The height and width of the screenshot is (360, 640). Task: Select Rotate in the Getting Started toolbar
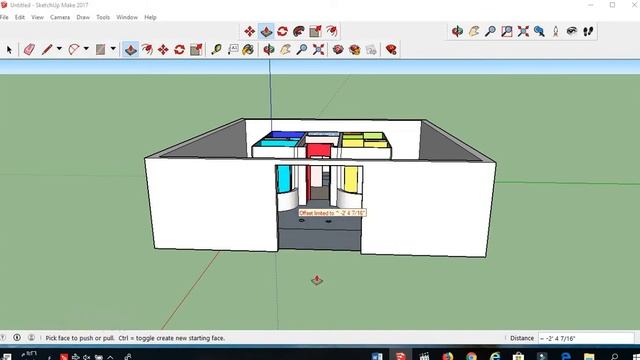pos(180,50)
